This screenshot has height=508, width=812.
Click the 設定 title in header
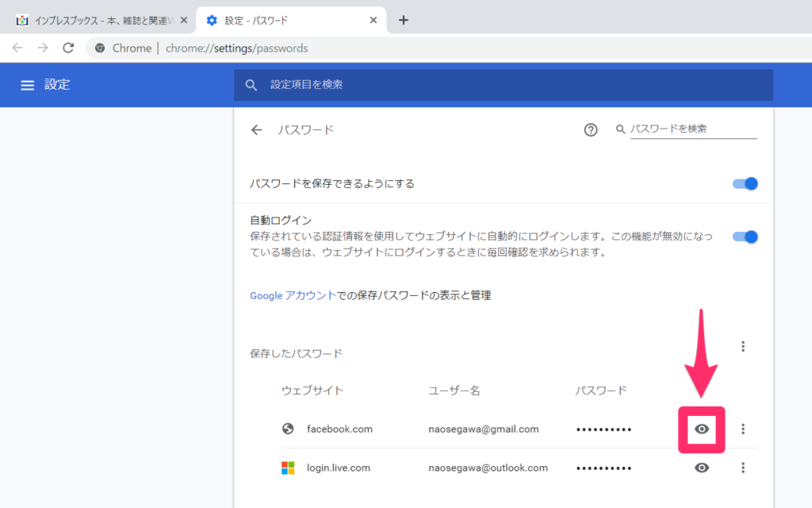[x=57, y=85]
